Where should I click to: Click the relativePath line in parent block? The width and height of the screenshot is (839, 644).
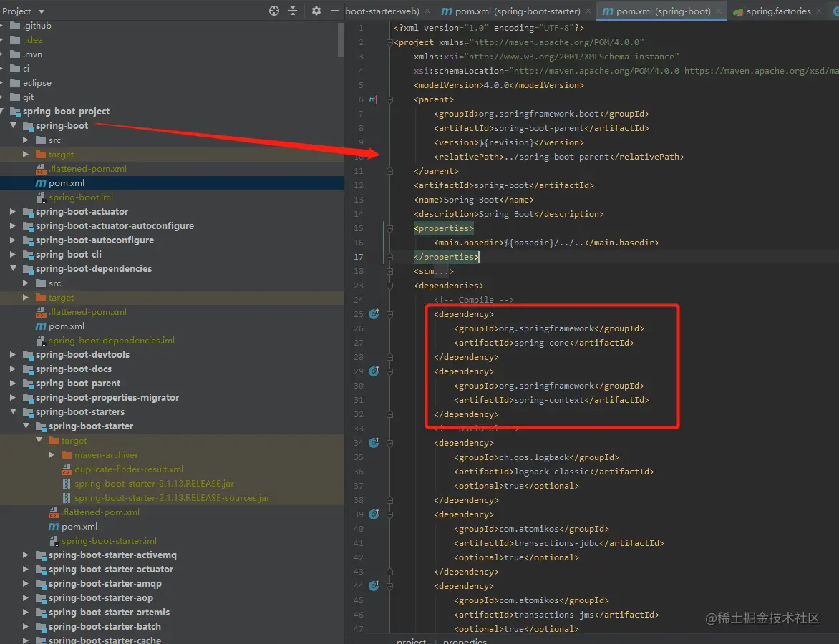(x=558, y=157)
